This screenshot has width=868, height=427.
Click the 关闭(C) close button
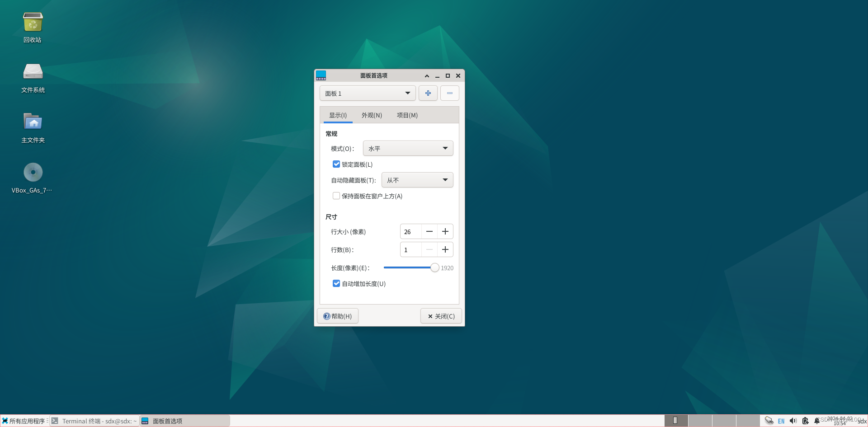pos(441,316)
